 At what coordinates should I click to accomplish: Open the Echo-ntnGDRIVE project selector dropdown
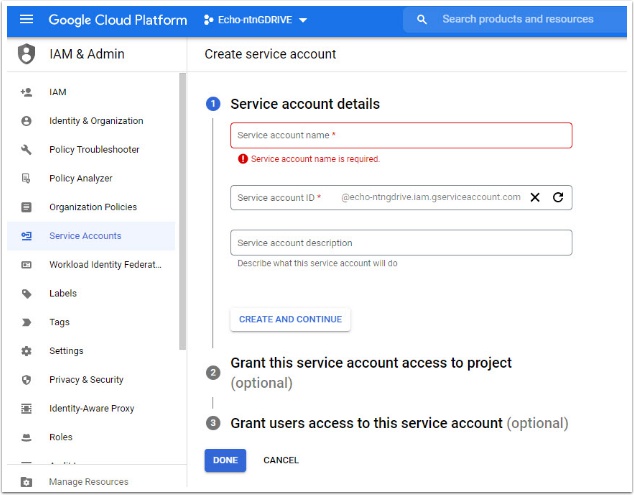tap(256, 20)
